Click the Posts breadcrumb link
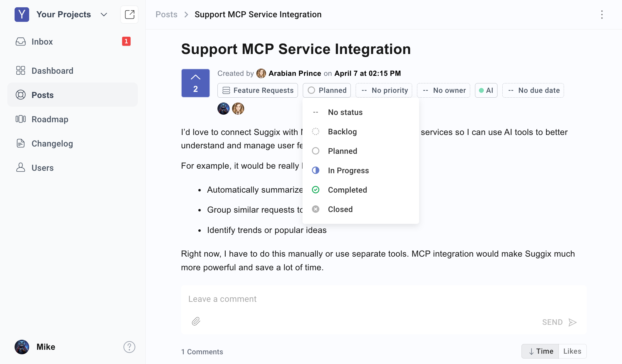Viewport: 622px width, 364px height. pos(166,15)
